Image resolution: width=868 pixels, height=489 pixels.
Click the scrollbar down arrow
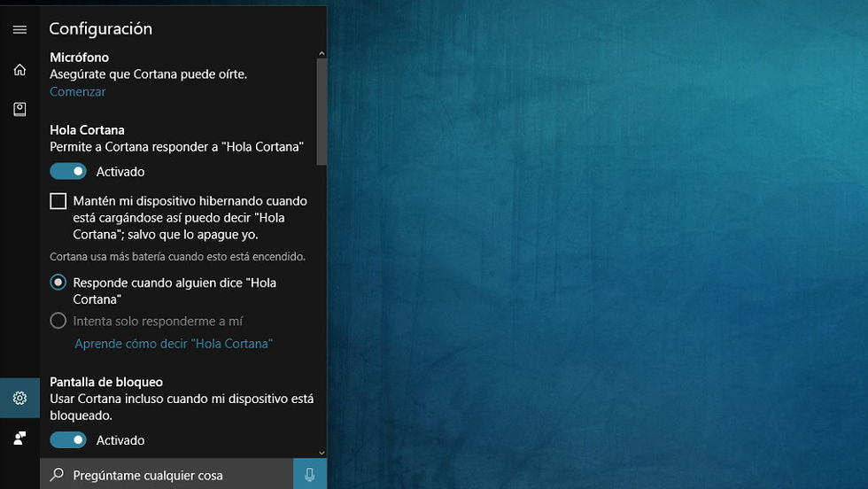[x=322, y=453]
